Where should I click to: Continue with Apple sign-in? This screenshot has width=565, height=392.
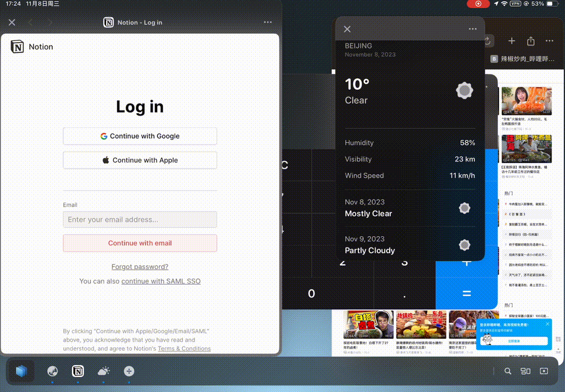coord(140,160)
